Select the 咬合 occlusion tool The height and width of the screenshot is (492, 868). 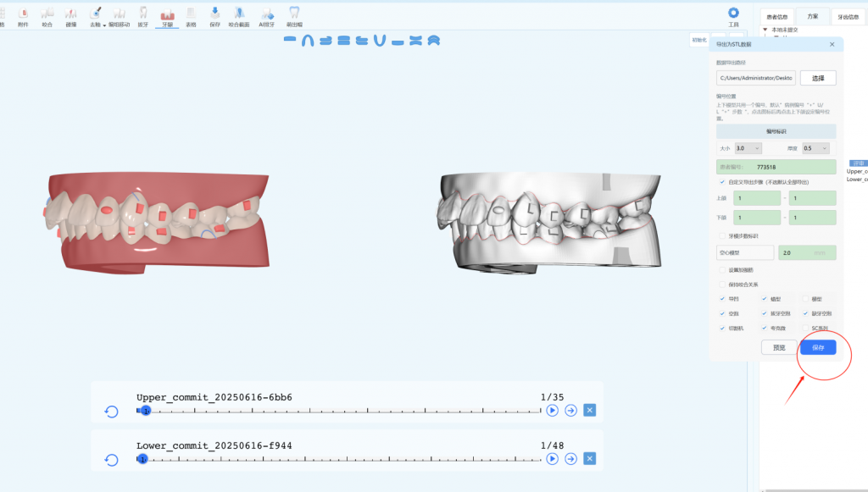tap(47, 17)
